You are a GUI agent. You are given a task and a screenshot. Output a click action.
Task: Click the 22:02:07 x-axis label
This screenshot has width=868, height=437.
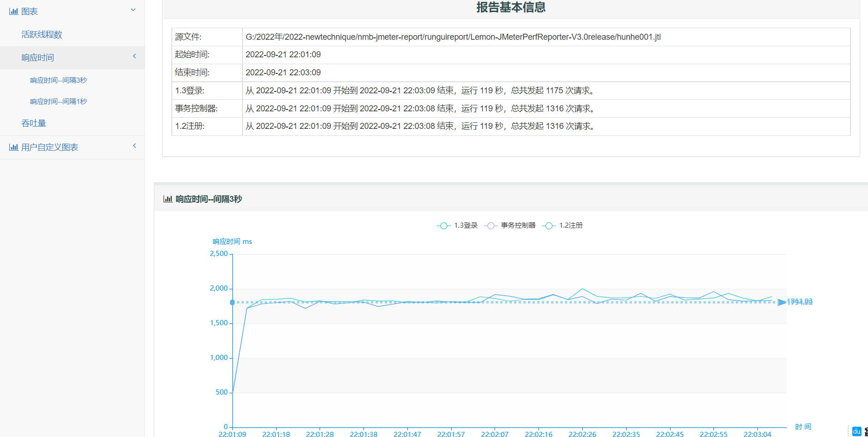coord(495,434)
